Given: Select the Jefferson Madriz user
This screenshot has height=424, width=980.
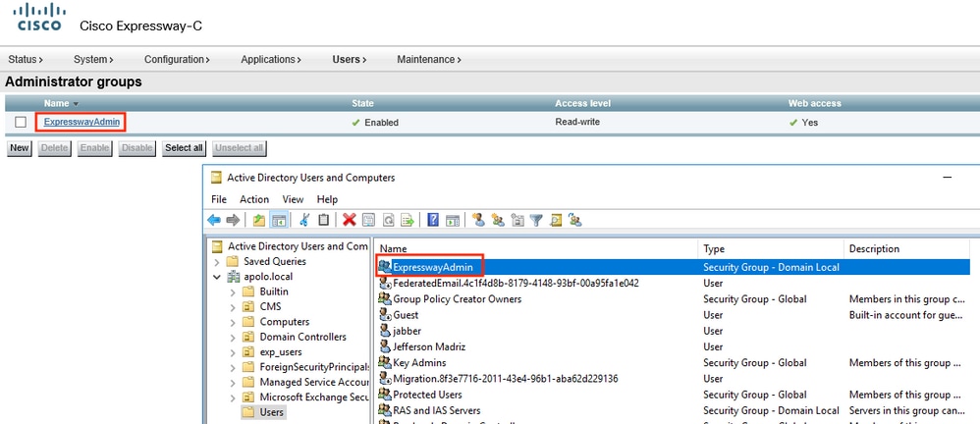Looking at the screenshot, I should [429, 346].
